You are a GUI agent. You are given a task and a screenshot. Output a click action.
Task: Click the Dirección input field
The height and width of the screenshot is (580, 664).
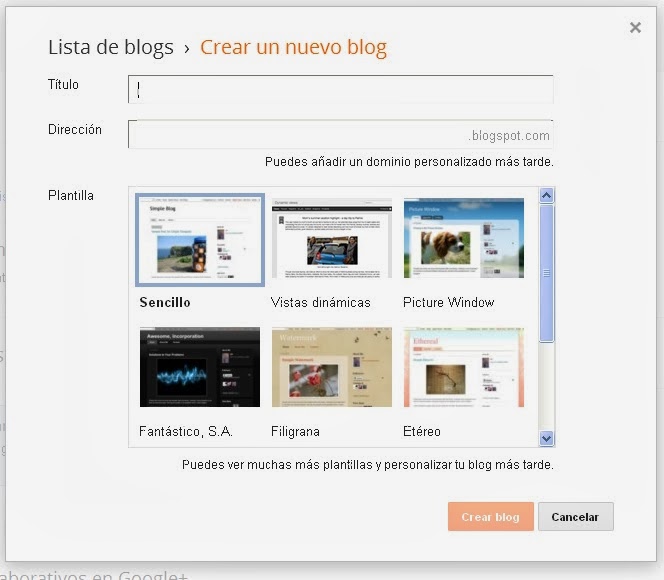340,134
